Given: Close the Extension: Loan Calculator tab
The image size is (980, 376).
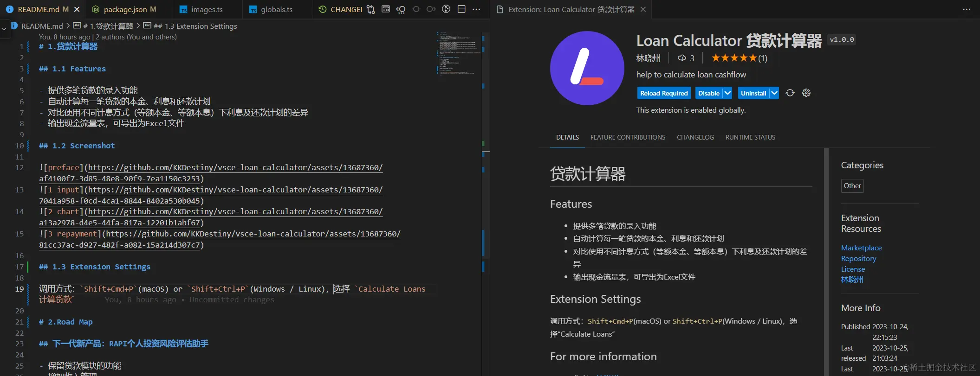Looking at the screenshot, I should tap(643, 9).
